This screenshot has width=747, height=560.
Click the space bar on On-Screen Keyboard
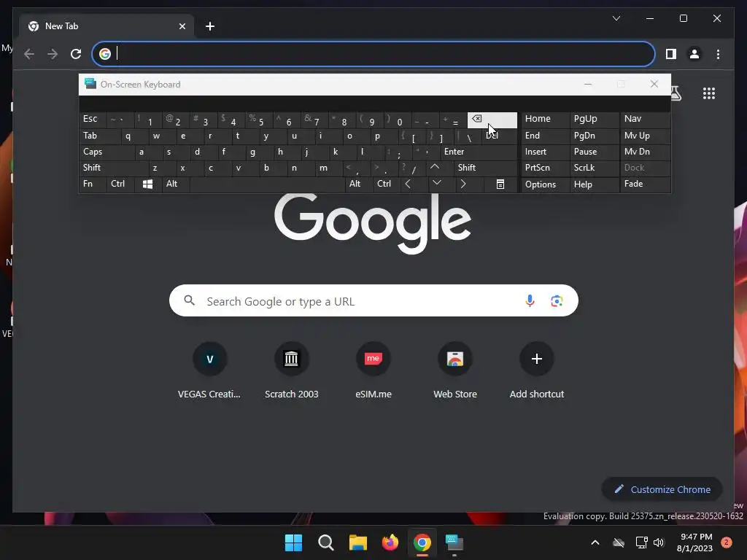pyautogui.click(x=267, y=184)
